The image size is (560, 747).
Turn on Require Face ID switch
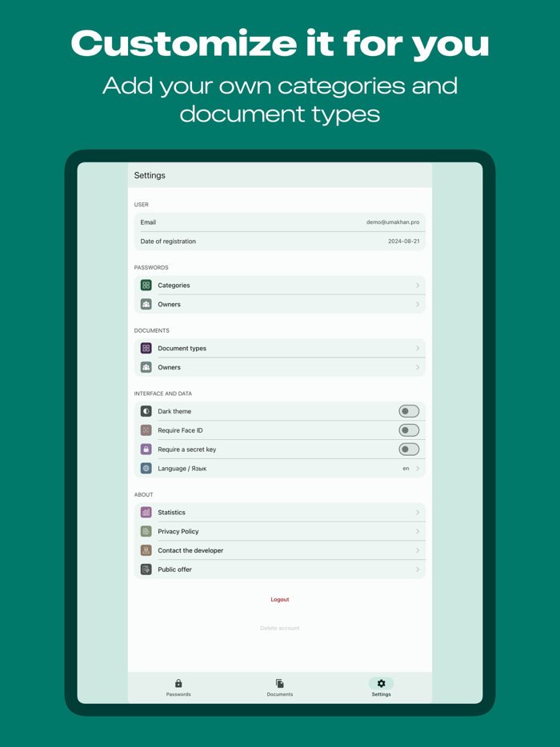409,430
